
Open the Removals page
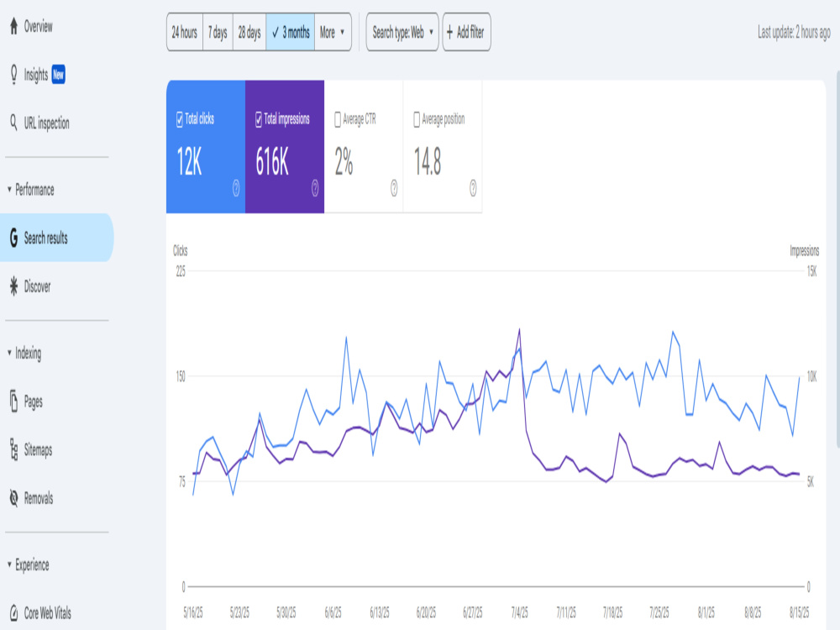39,499
